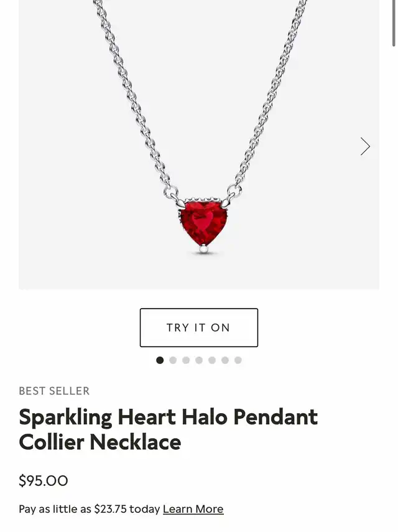The height and width of the screenshot is (532, 398).
Task: Click the page vertical scrollbar thumb
Action: point(394,23)
